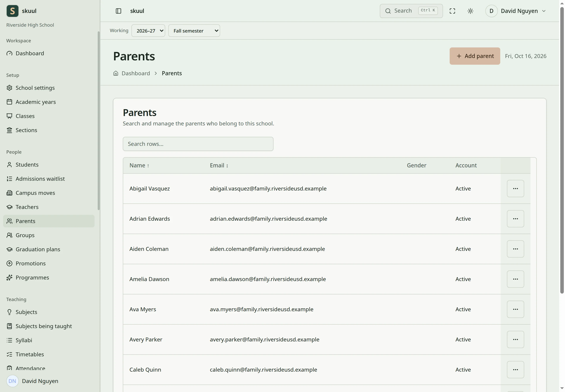Switch theme with the sun icon
565x392 pixels.
470,11
